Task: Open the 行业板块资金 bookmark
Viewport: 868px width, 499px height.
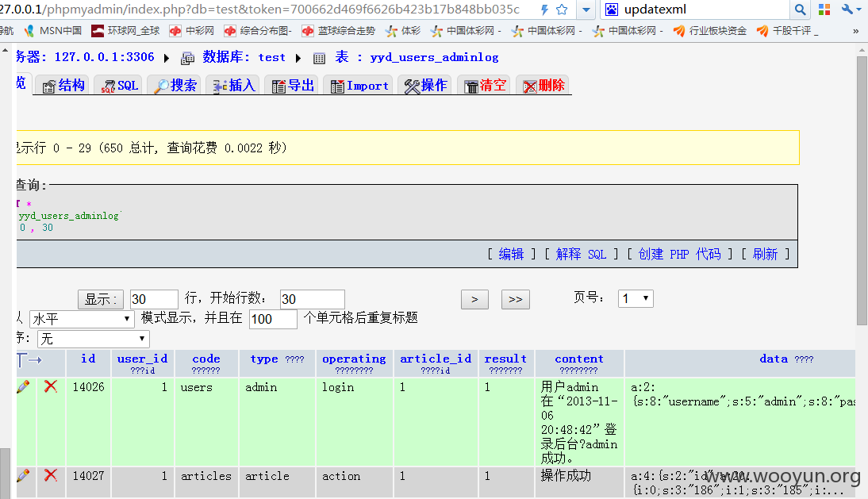Action: 709,30
